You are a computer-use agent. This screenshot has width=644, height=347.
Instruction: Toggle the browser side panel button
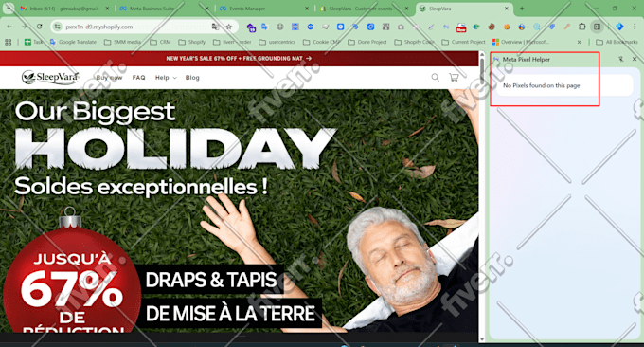[x=598, y=27]
